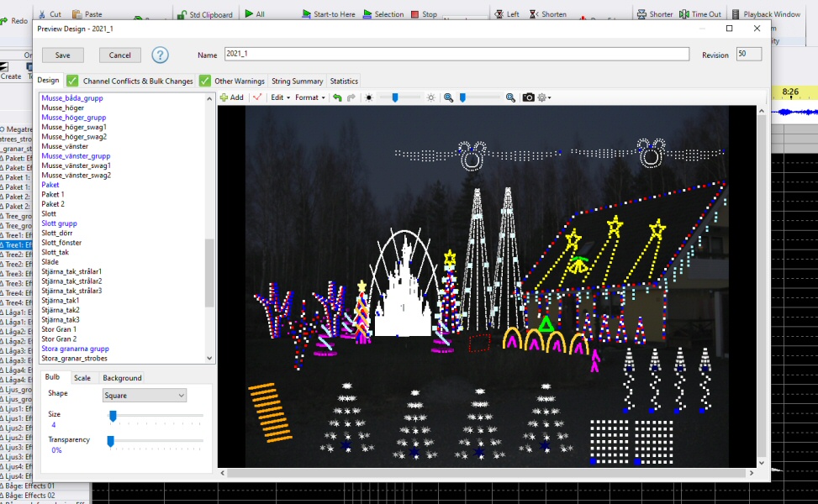Play Selection in the background sequencer
Screen dimensions: 818x504
tap(383, 14)
